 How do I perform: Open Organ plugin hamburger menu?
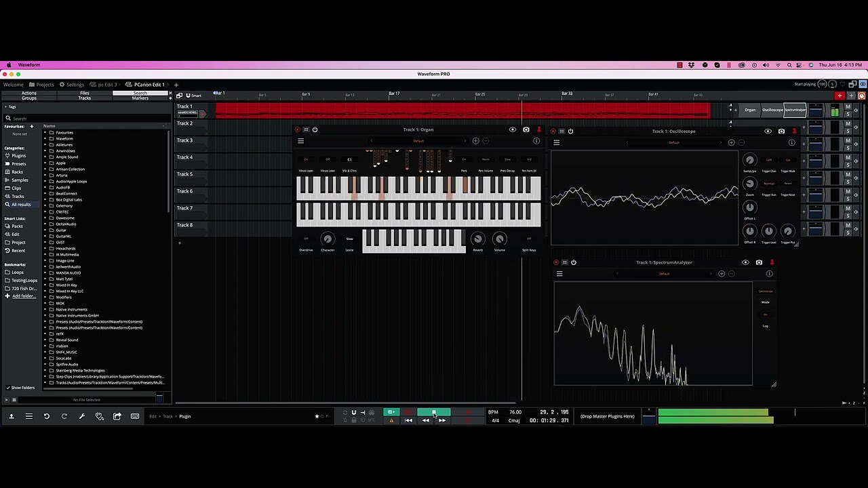coord(300,141)
